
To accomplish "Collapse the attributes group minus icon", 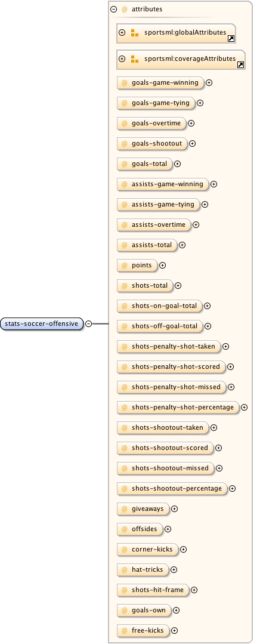I will click(114, 9).
